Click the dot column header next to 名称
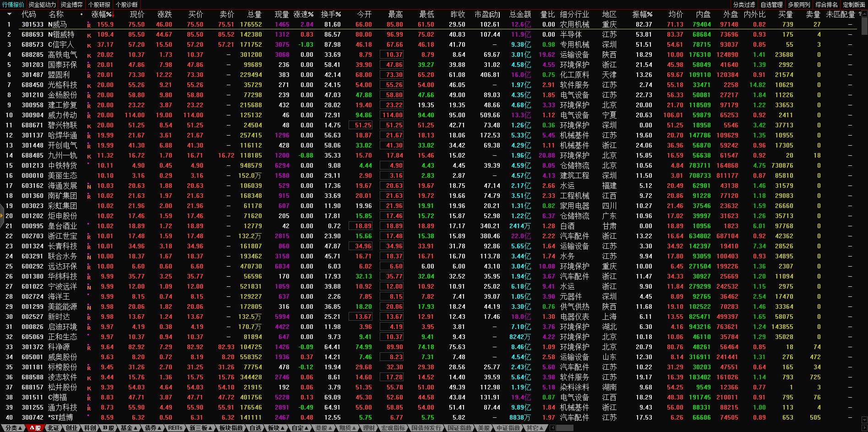Viewport: 868px width, 432px height. tap(82, 14)
